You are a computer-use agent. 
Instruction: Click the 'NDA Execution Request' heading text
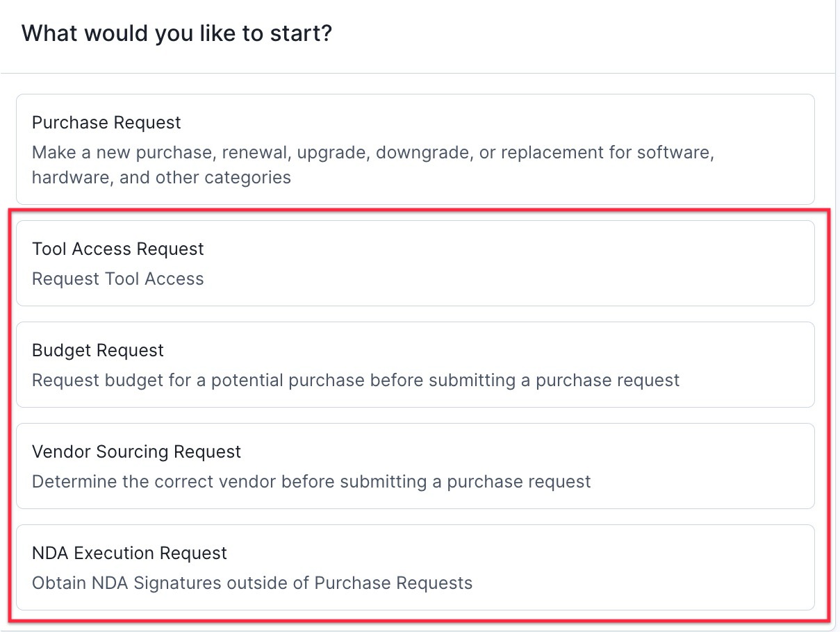coord(129,554)
